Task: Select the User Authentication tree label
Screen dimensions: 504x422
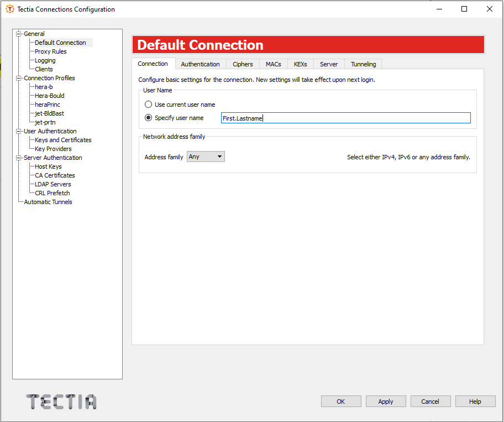Action: click(x=50, y=131)
